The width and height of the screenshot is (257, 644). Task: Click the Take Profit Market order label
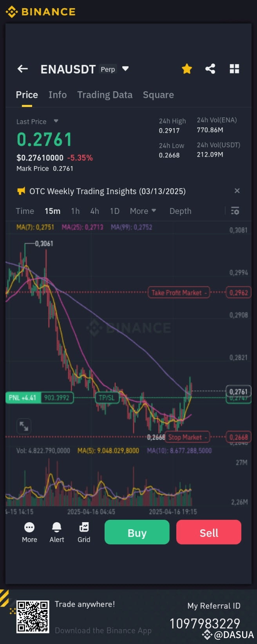point(179,293)
